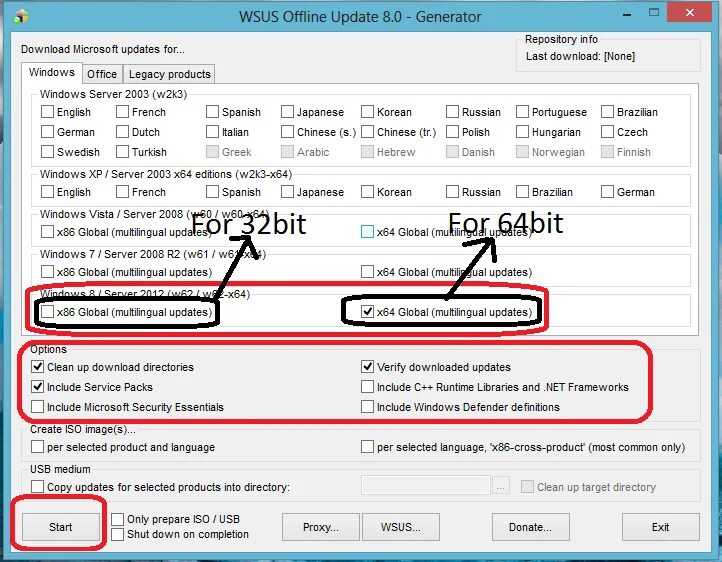Uncheck x64 Global for Windows 8
The image size is (722, 562).
367,312
